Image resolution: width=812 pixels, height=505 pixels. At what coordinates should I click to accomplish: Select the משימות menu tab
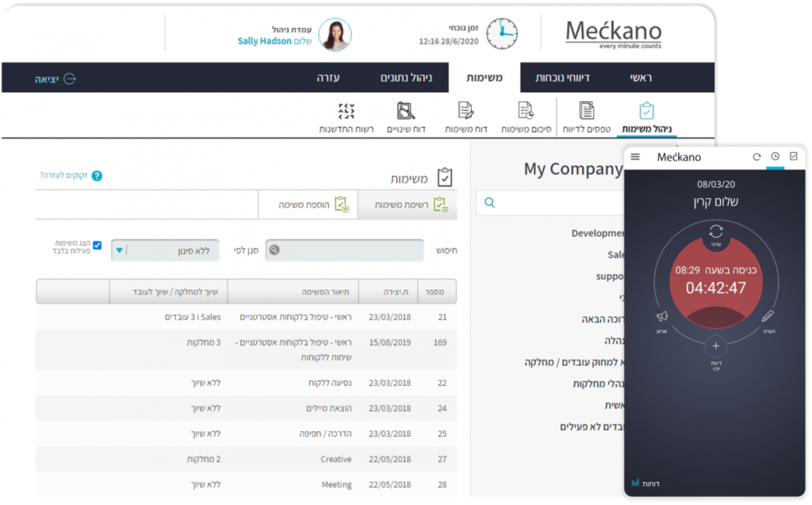485,78
